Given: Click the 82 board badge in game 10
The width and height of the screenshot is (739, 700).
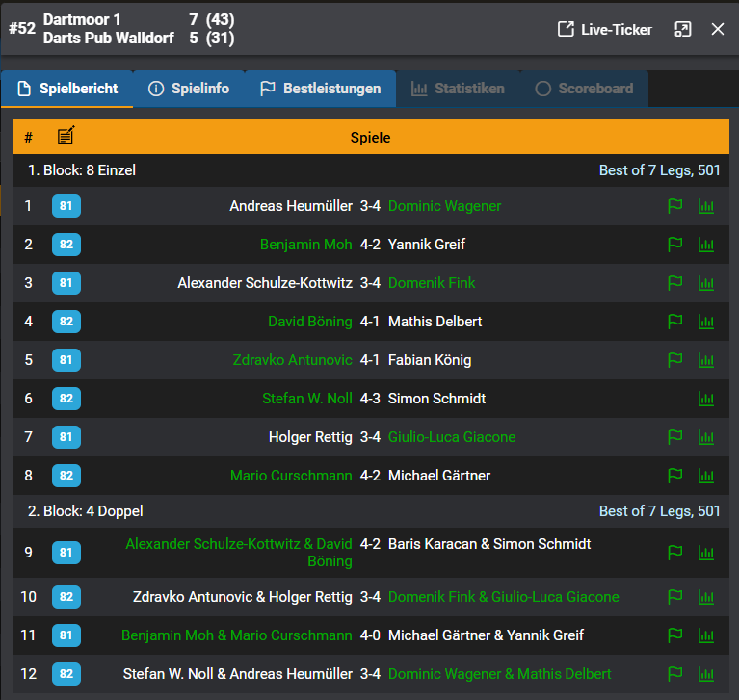Looking at the screenshot, I should point(66,597).
